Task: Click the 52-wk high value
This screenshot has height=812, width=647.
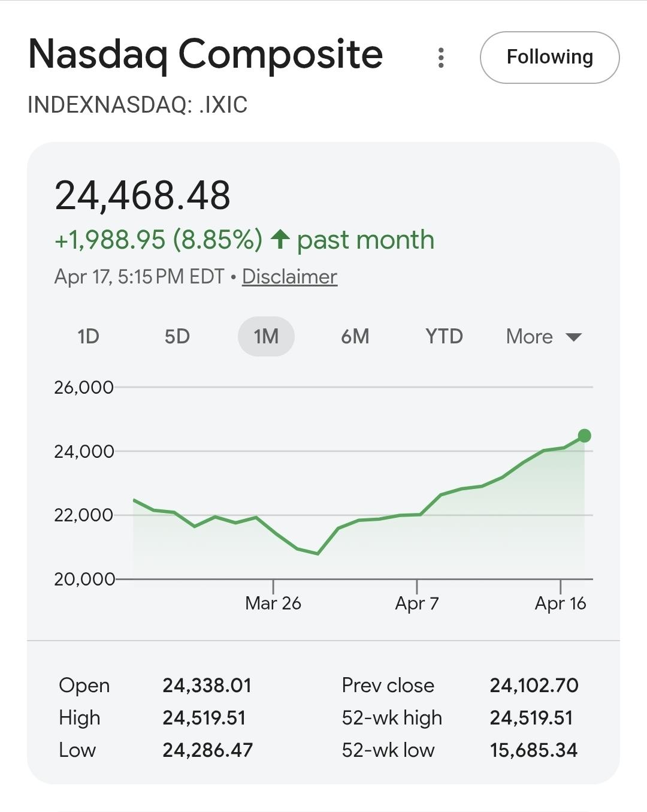Action: [531, 718]
